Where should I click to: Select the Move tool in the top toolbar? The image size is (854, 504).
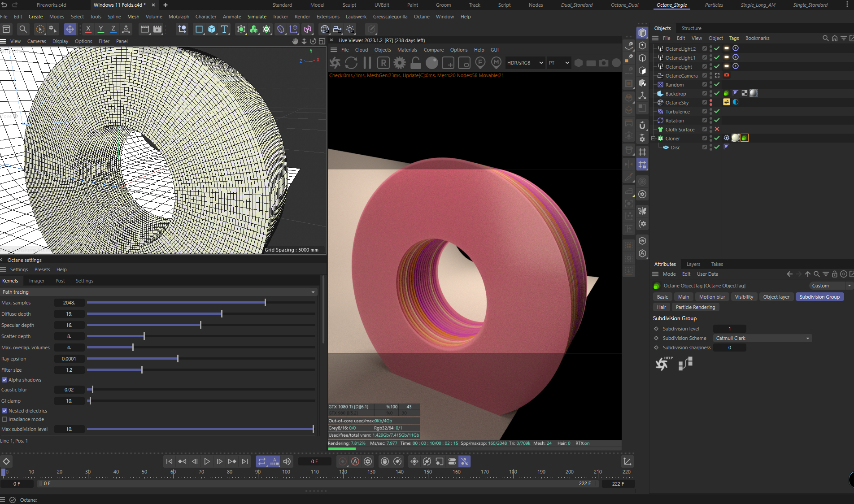(x=70, y=29)
